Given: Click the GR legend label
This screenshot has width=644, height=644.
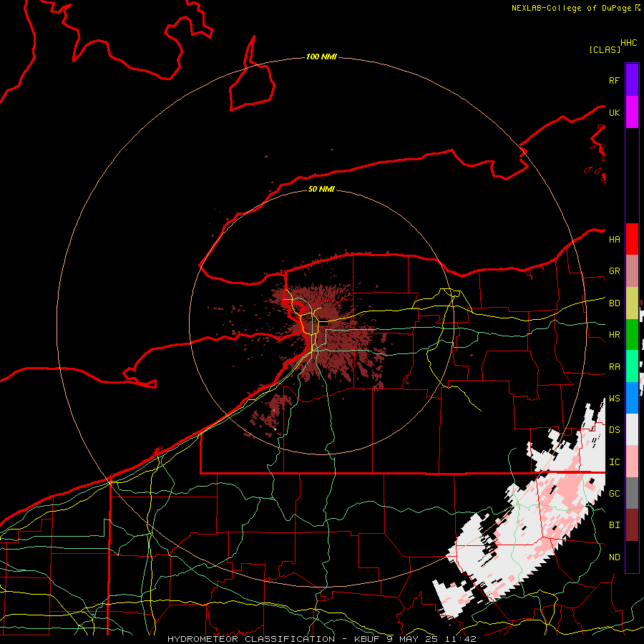Looking at the screenshot, I should pyautogui.click(x=614, y=271).
